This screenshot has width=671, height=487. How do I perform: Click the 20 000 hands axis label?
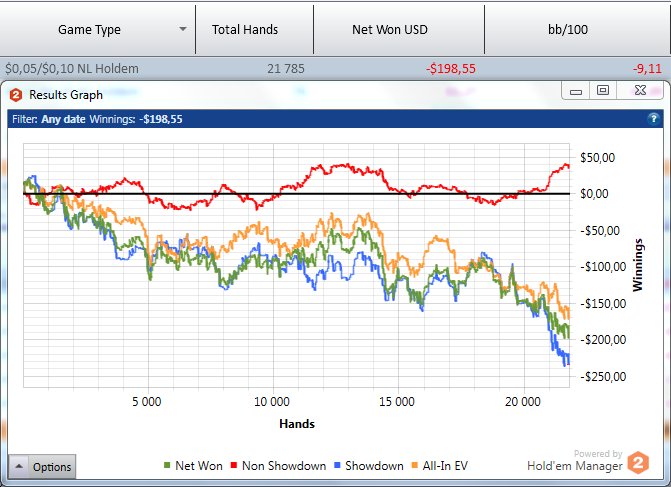(x=523, y=401)
